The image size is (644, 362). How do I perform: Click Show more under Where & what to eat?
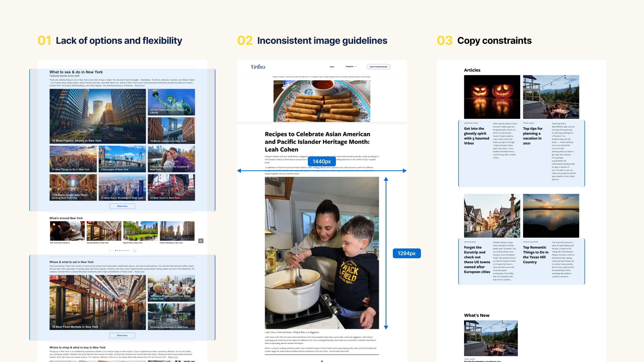[122, 335]
